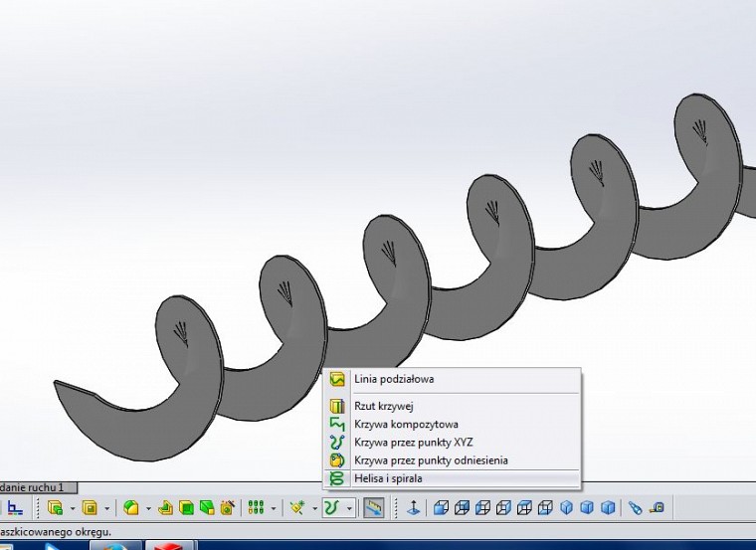Switch to Left standard view cube
The image size is (756, 550).
tap(482, 507)
